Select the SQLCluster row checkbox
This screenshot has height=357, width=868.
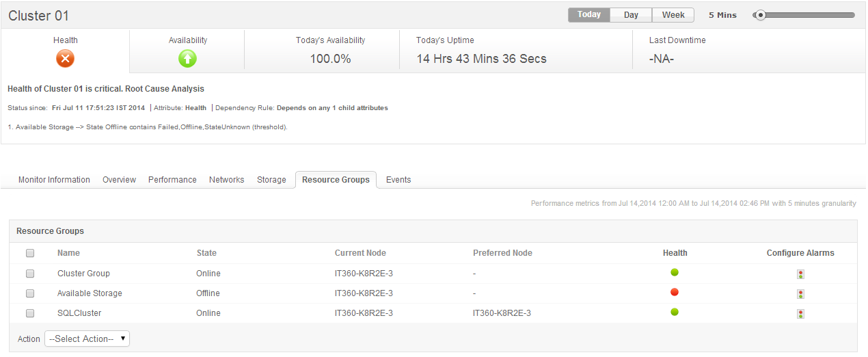30,313
